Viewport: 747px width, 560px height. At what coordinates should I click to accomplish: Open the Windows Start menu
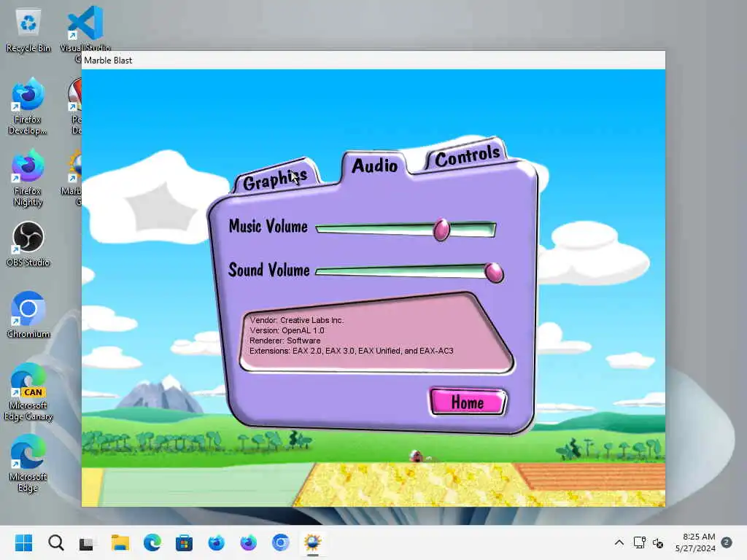click(x=23, y=542)
